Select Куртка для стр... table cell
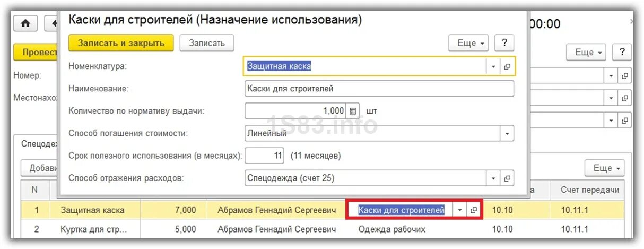 [x=95, y=229]
